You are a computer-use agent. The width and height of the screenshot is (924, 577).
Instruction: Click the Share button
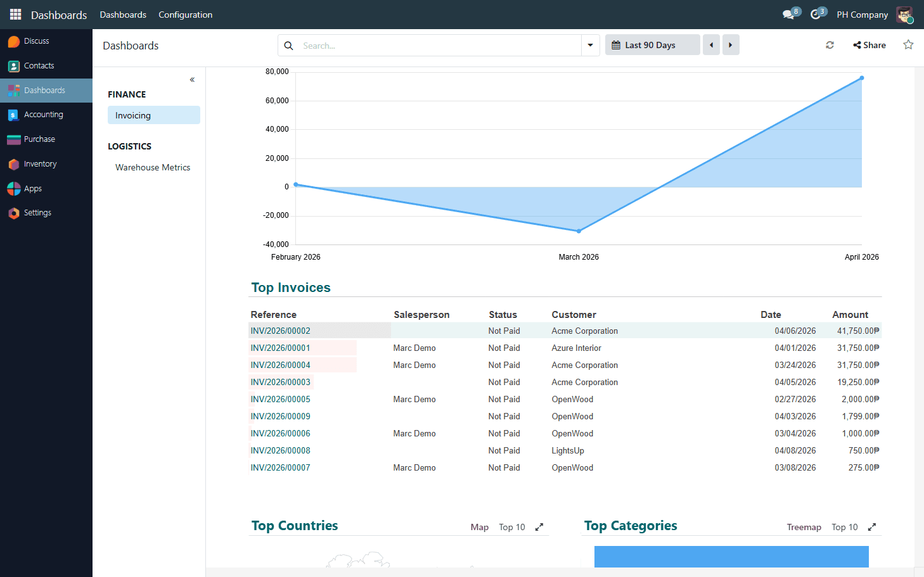point(869,45)
